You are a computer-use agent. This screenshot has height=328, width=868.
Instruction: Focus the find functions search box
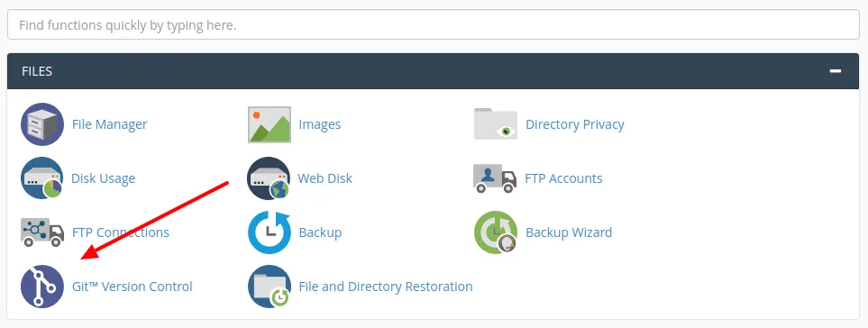pos(433,25)
